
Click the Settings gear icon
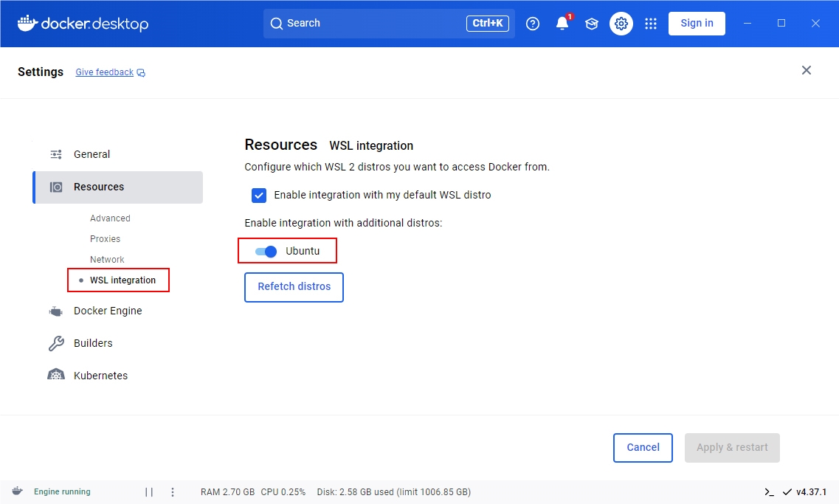621,24
